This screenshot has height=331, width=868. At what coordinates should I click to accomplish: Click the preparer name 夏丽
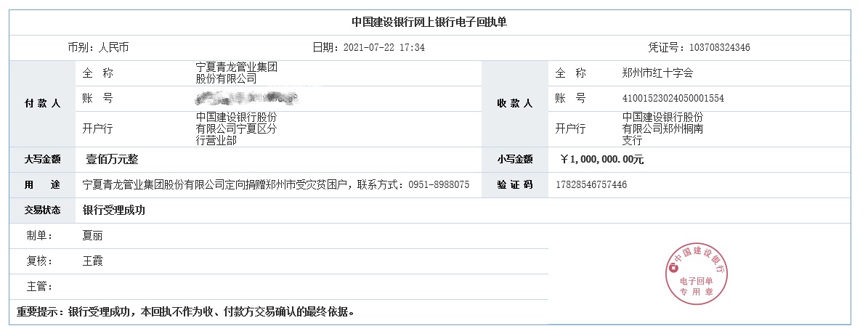[x=92, y=236]
